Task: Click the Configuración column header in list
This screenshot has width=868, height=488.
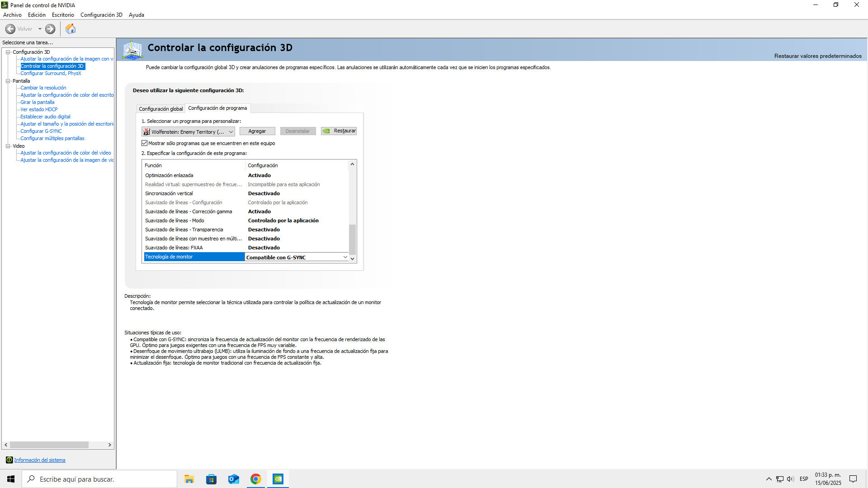Action: [x=297, y=165]
